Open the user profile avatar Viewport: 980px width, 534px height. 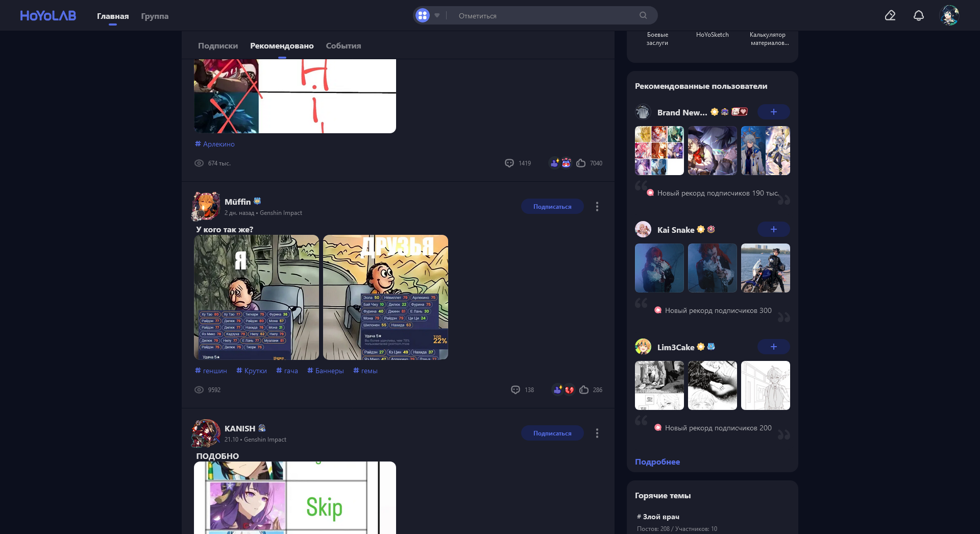click(949, 15)
